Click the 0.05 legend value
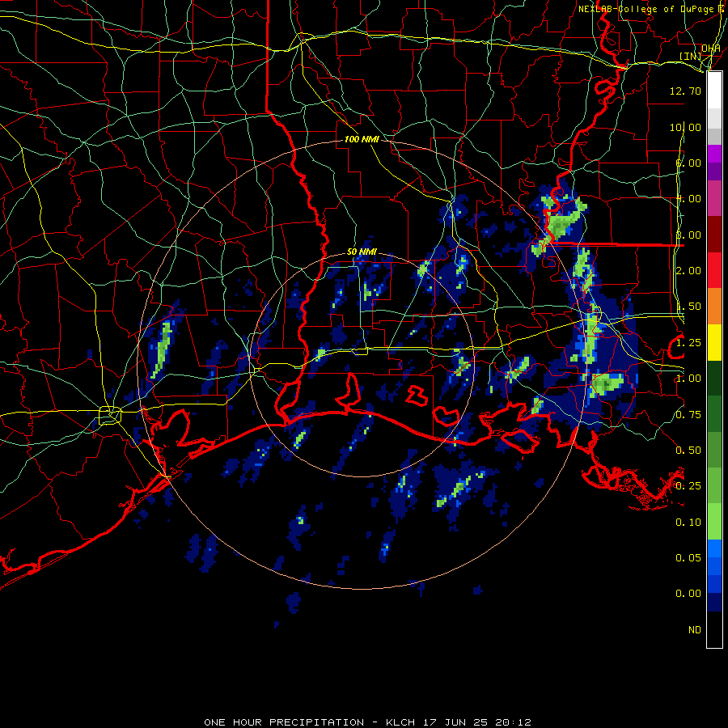The image size is (728, 728). coord(688,557)
